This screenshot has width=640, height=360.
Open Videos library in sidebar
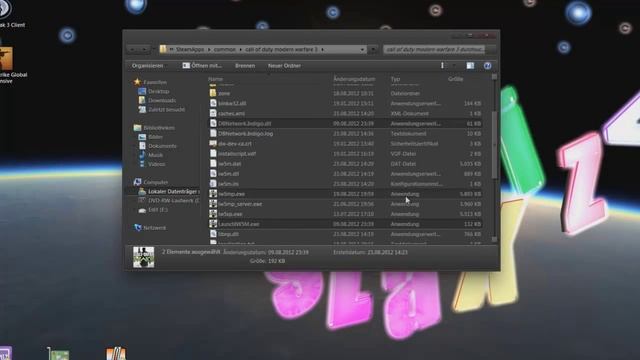(157, 164)
